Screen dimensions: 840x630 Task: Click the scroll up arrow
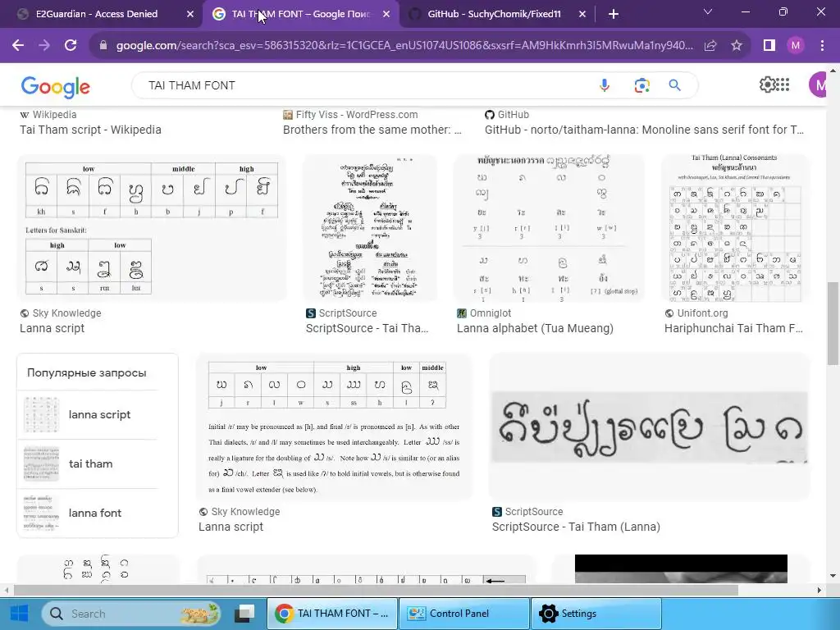[x=833, y=71]
